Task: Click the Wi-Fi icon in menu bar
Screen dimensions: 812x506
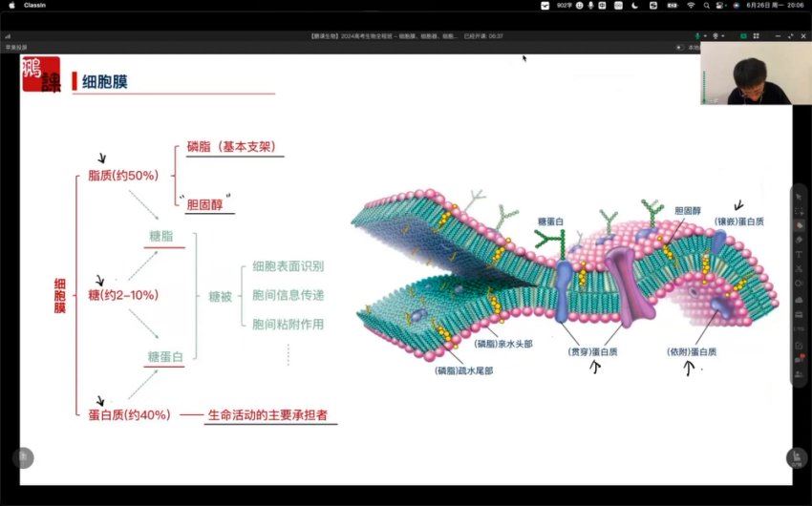Action: 691,5
